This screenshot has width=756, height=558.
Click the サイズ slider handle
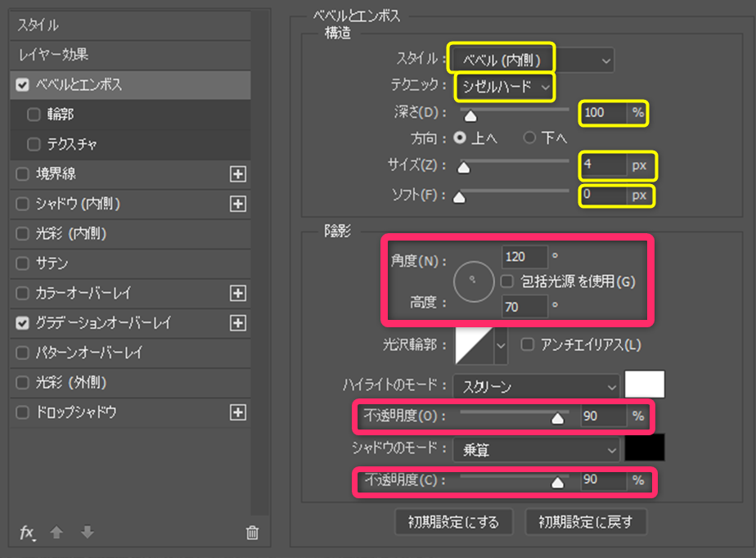(464, 168)
